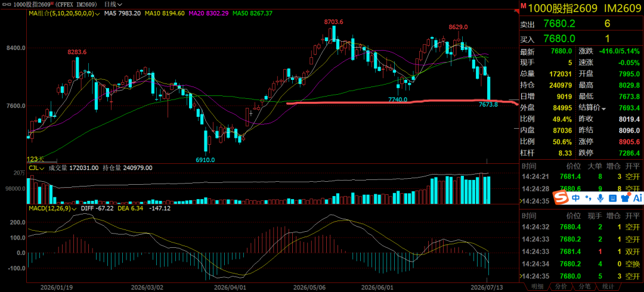Click the 涨跌 value -416.0/5.14%
The width and height of the screenshot is (644, 292).
619,52
